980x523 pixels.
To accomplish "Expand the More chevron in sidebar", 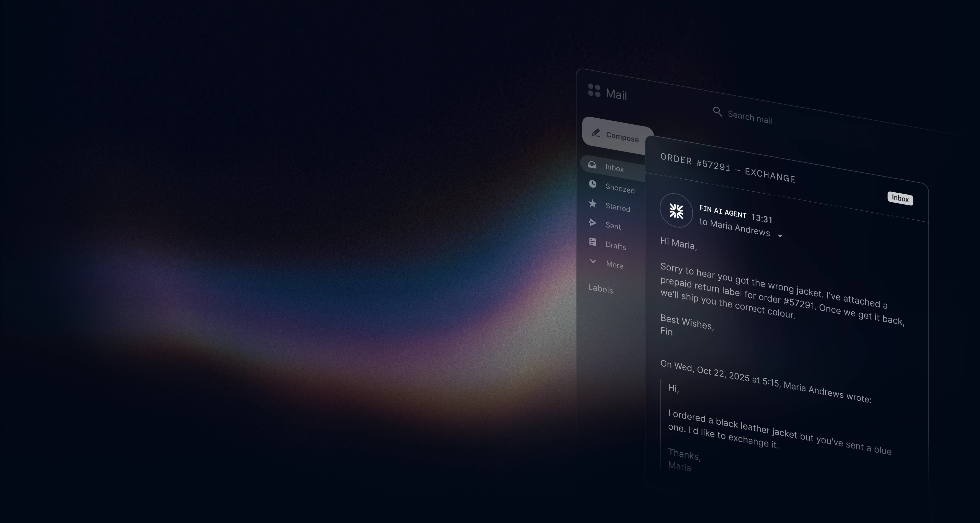I will click(x=593, y=261).
